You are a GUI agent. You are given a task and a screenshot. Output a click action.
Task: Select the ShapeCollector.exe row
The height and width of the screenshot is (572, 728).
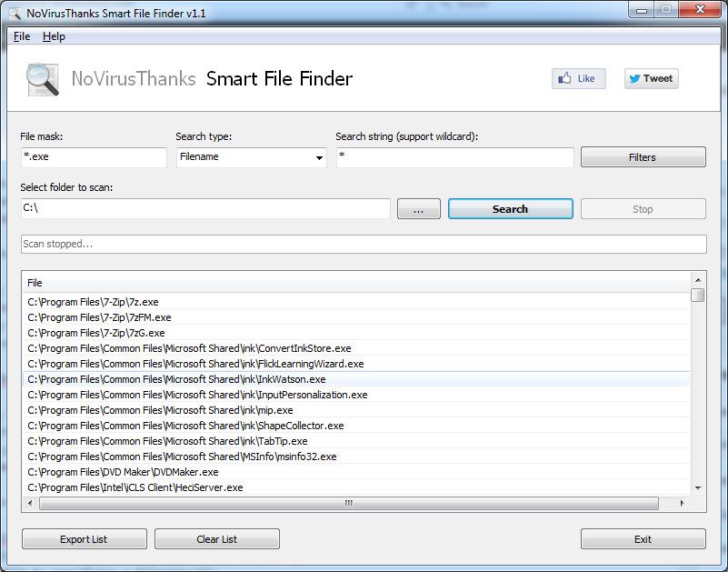356,426
